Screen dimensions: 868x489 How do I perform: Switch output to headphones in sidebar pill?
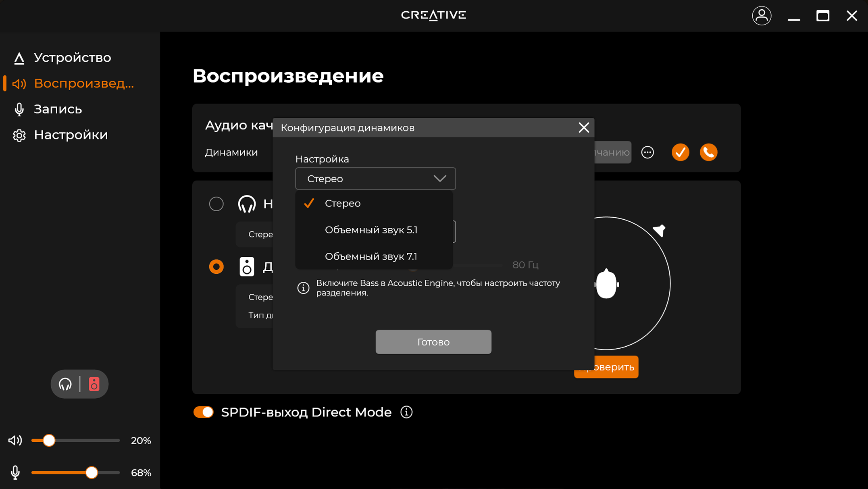(65, 384)
